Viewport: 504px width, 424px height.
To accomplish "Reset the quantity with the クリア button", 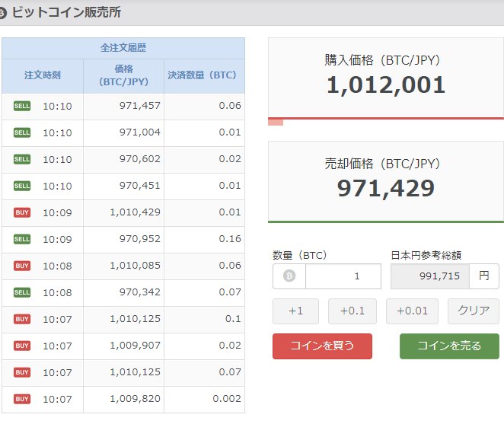I will pos(474,311).
